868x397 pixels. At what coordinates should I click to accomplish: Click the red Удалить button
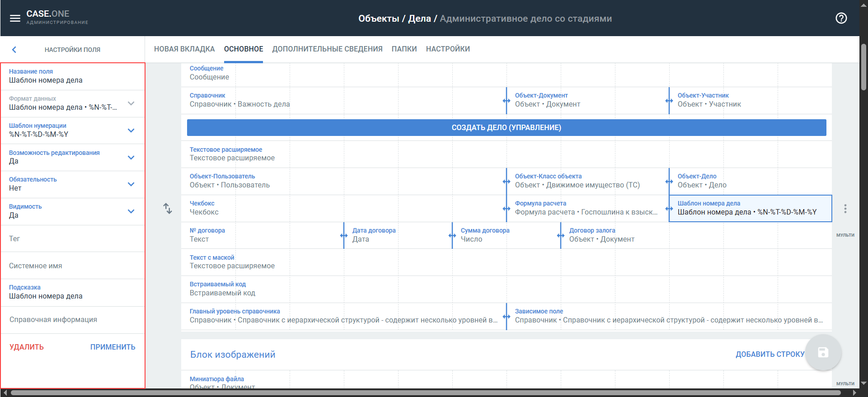(27, 347)
